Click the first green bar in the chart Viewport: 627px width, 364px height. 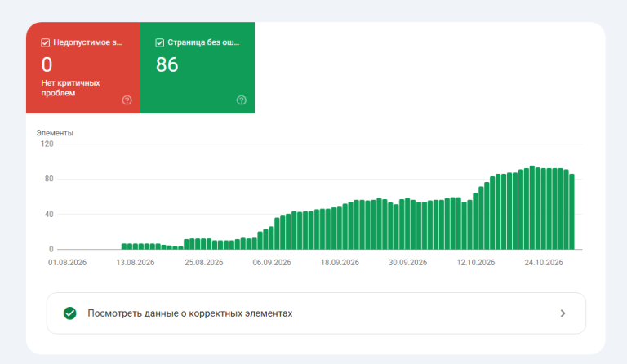pyautogui.click(x=124, y=246)
